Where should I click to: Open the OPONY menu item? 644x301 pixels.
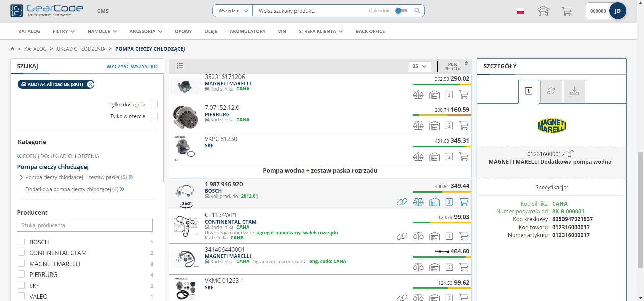(x=183, y=31)
